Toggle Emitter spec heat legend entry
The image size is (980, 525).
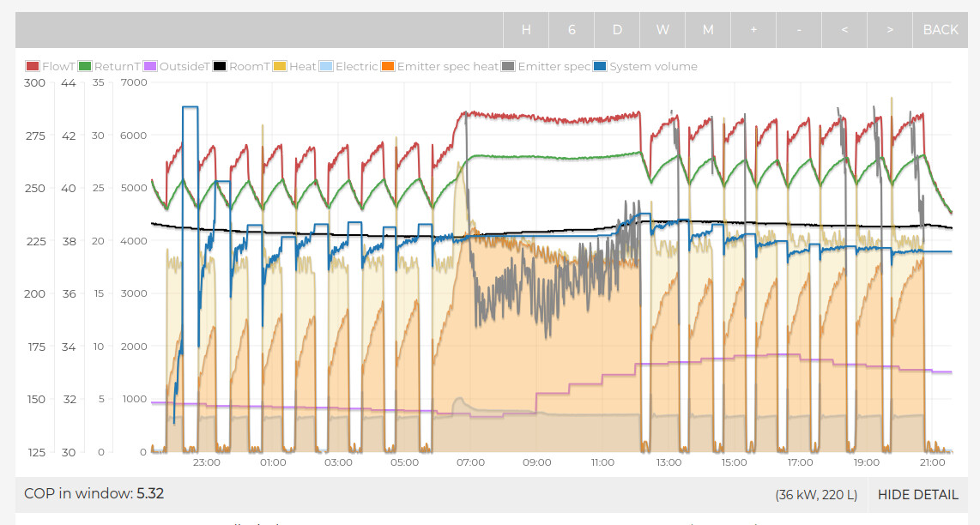[x=447, y=67]
